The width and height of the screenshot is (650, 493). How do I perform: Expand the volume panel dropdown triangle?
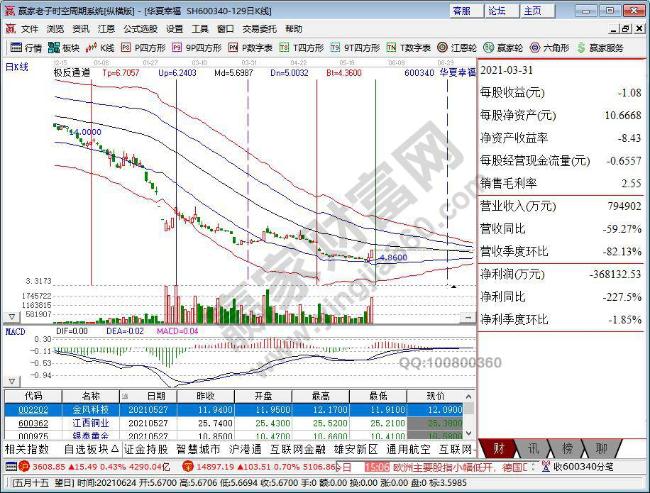(x=12, y=317)
